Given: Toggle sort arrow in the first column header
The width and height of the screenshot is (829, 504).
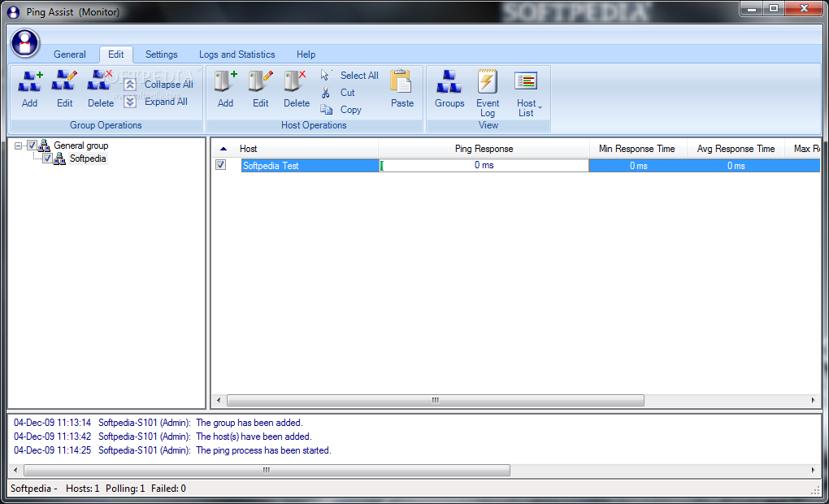Looking at the screenshot, I should click(x=224, y=149).
